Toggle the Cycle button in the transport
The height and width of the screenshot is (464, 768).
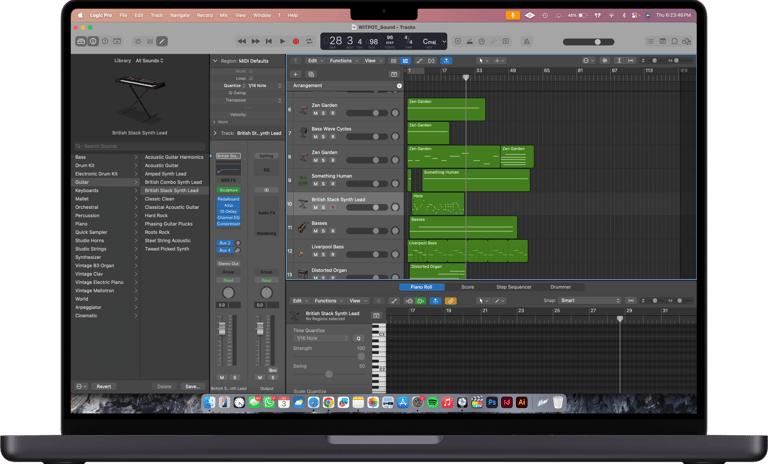click(309, 41)
